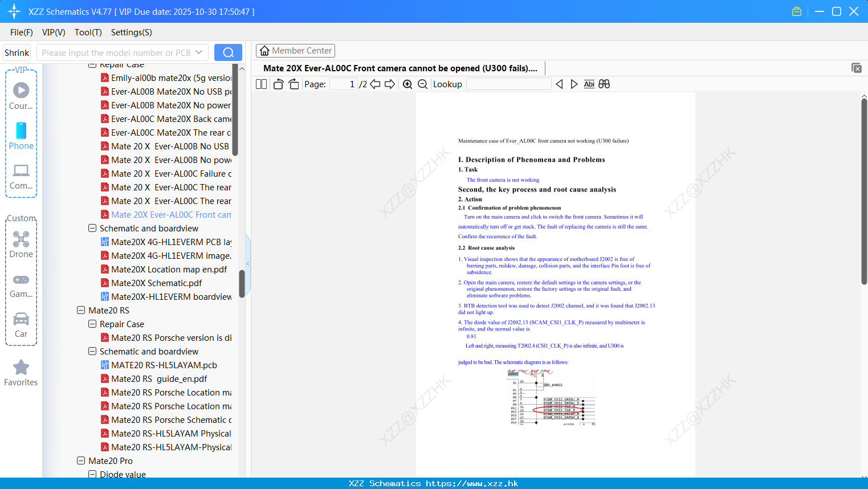Collapse Mate20 RS Schematic and boardview node

pyautogui.click(x=92, y=351)
